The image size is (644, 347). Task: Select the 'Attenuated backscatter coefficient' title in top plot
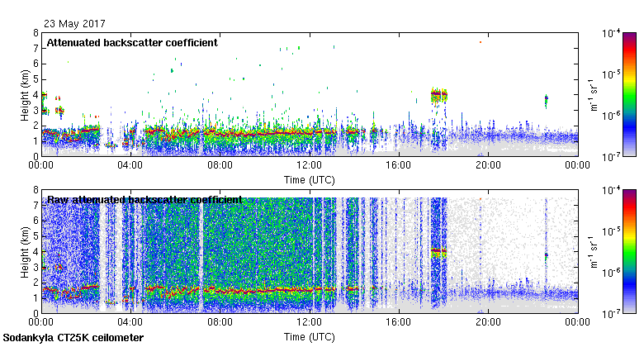[x=132, y=43]
